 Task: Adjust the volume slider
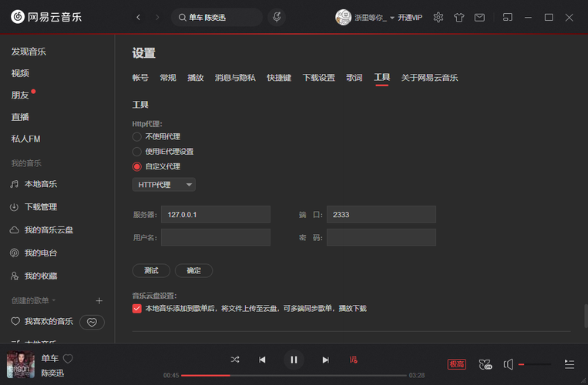click(535, 364)
